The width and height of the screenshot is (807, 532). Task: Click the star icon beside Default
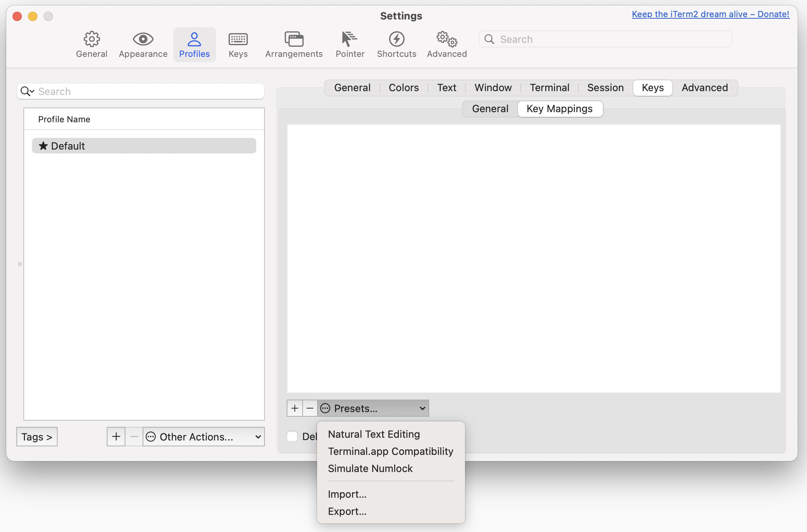(43, 146)
